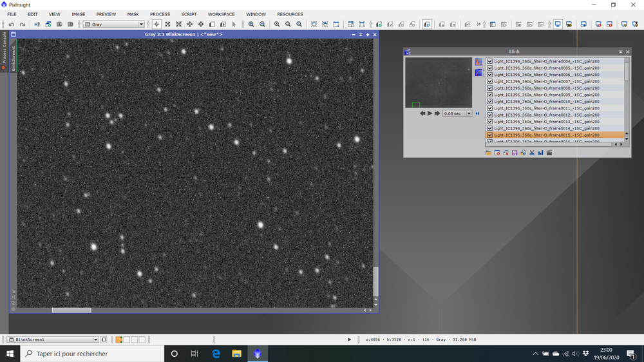Open the FILE menu

click(12, 14)
